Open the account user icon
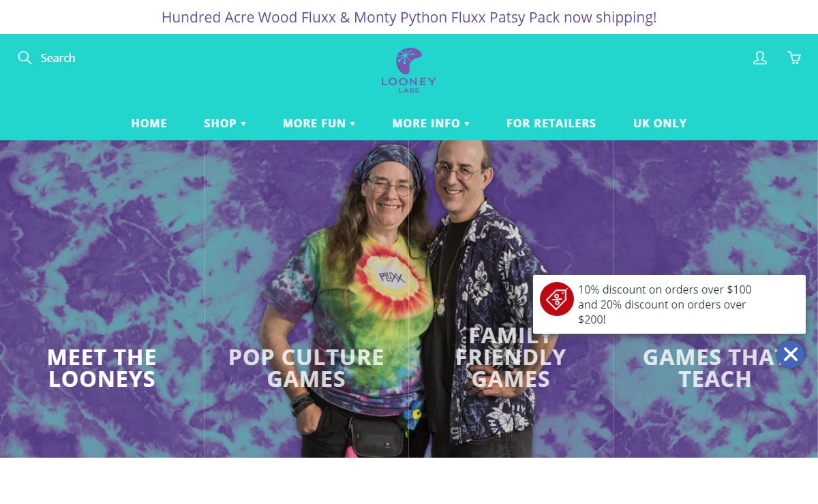This screenshot has width=818, height=504. [760, 58]
